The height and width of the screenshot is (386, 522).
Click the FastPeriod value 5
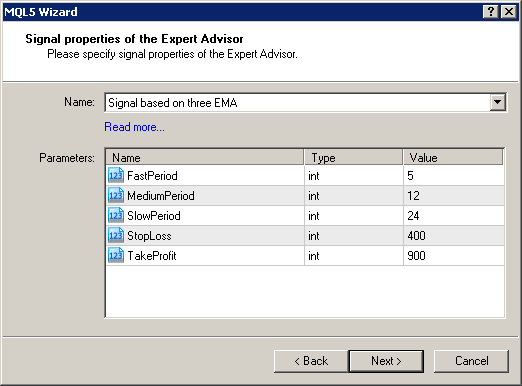click(410, 176)
